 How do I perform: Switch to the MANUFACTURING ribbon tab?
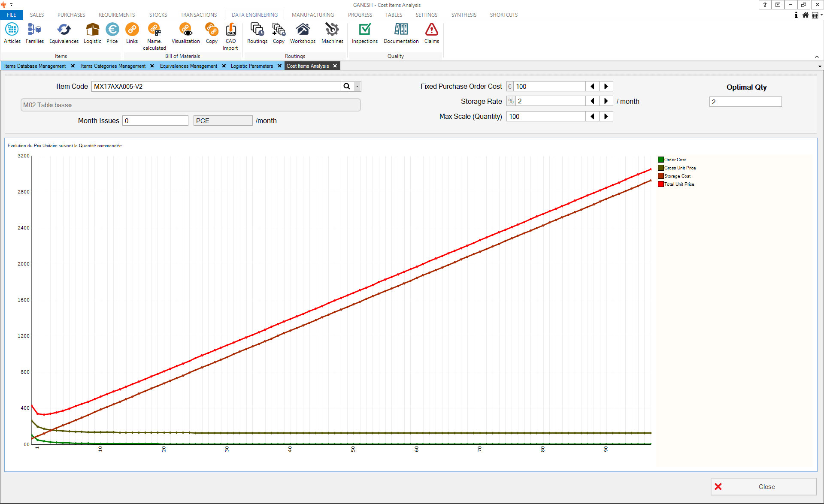point(312,15)
